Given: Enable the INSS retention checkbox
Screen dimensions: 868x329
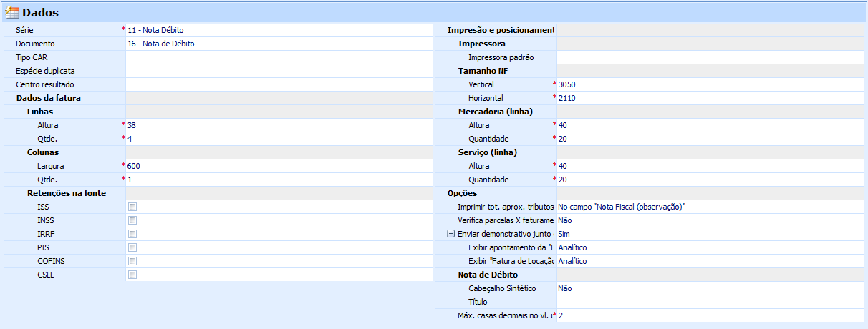Looking at the screenshot, I should point(132,220).
